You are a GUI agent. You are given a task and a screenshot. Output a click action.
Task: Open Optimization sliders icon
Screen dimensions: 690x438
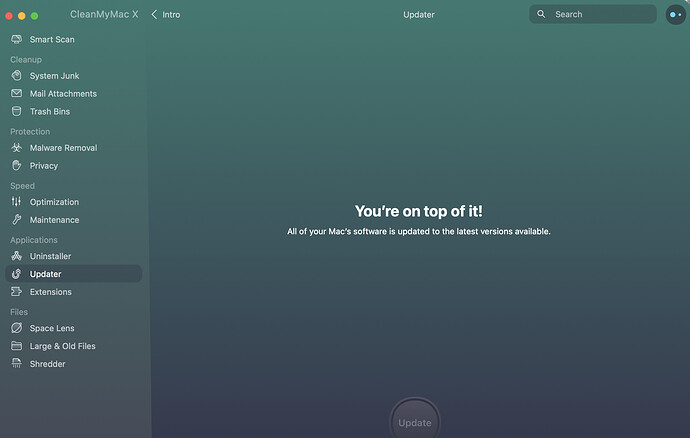tap(16, 202)
